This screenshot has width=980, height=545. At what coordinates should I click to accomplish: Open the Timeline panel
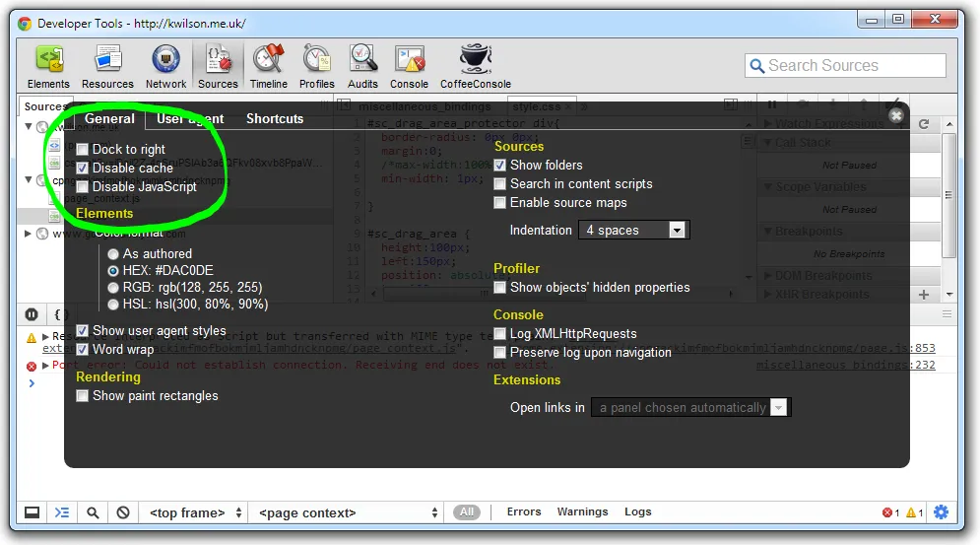[x=269, y=67]
